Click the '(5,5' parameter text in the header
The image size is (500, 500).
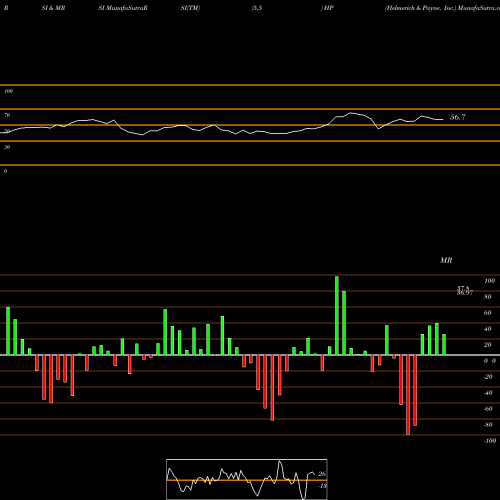(x=257, y=8)
